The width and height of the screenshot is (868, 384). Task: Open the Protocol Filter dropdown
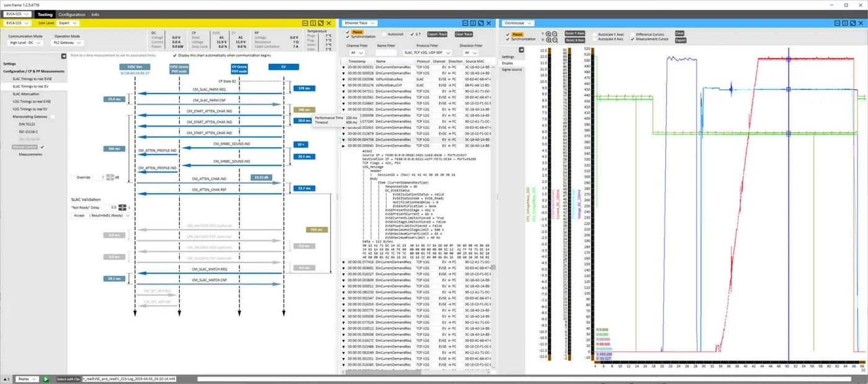pyautogui.click(x=428, y=53)
